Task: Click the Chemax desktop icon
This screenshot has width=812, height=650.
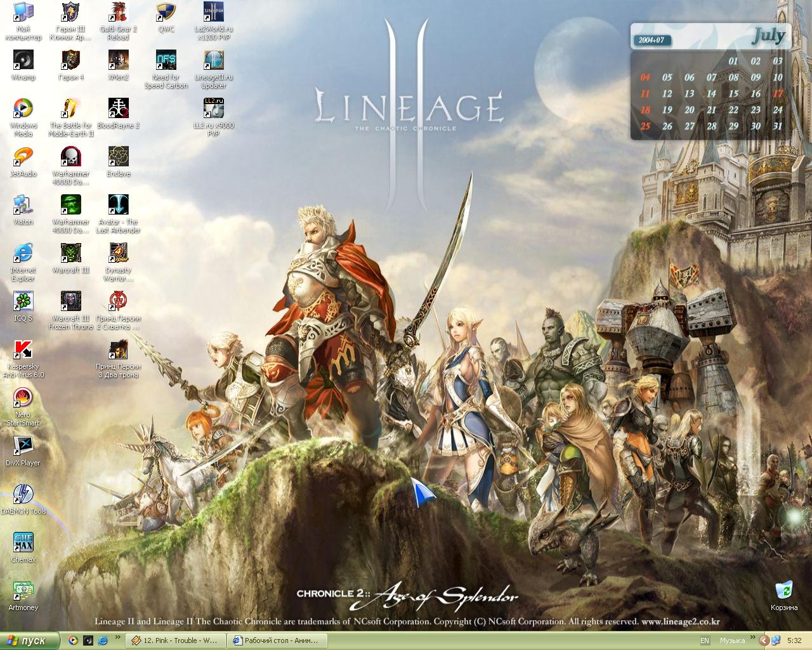Action: click(x=23, y=548)
